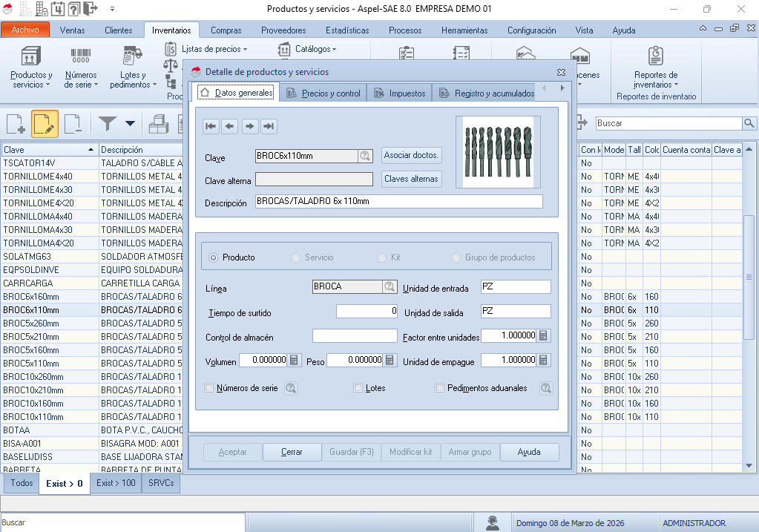Go to the first record navigation arrow
Screen dimensions: 759x532
tap(211, 127)
